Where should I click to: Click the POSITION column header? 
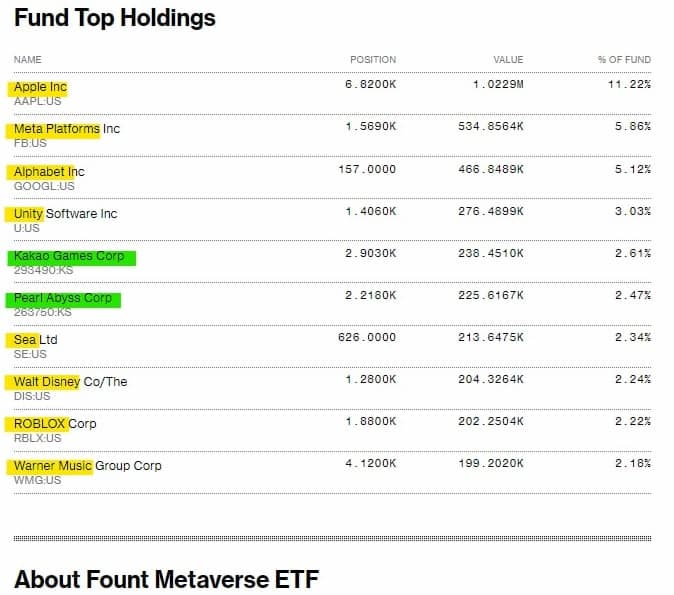[x=372, y=60]
